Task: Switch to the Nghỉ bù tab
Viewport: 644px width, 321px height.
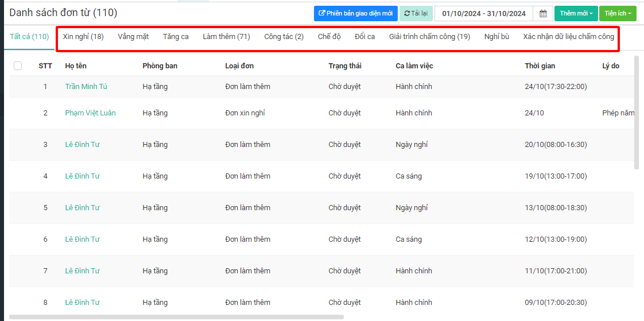Action: (x=496, y=37)
